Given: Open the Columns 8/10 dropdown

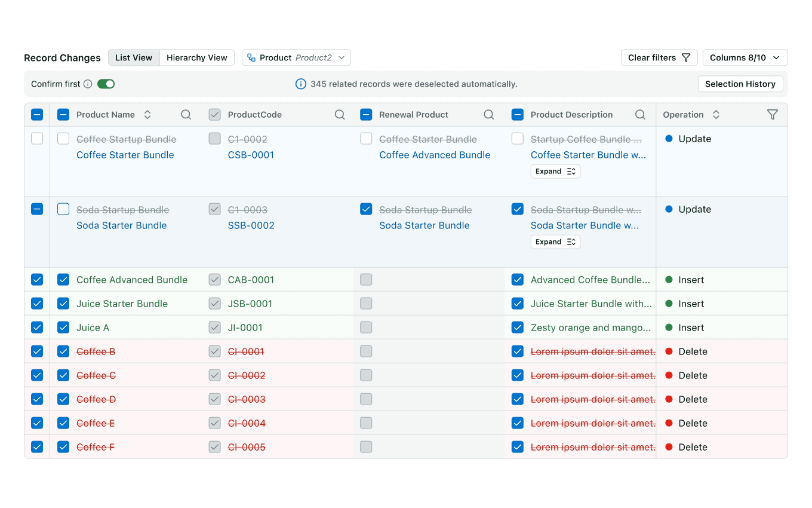Looking at the screenshot, I should pyautogui.click(x=745, y=57).
